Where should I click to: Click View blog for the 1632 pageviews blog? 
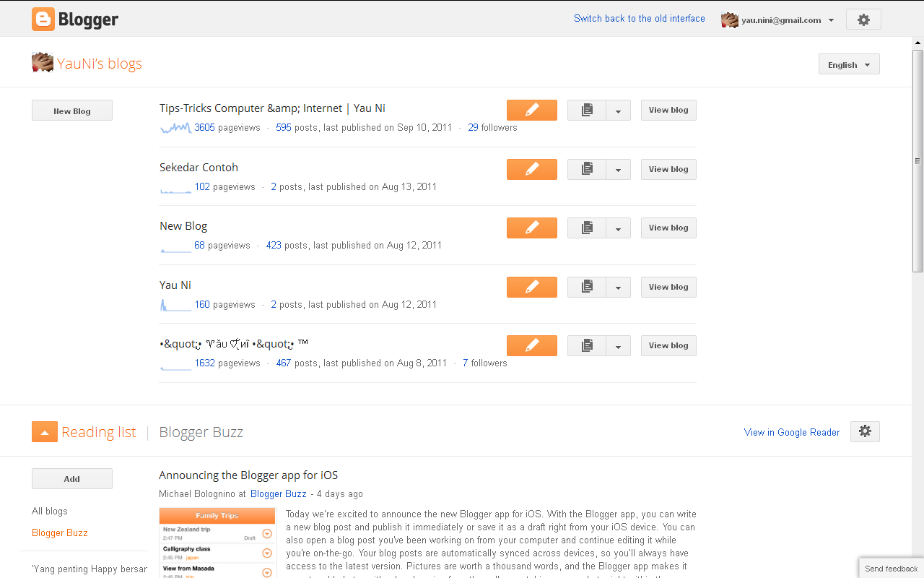(668, 345)
